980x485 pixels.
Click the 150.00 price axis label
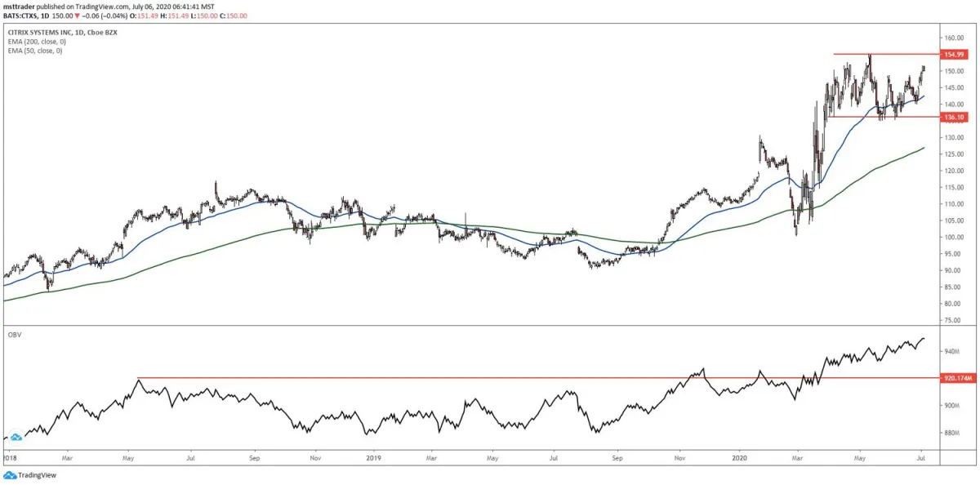[x=955, y=71]
